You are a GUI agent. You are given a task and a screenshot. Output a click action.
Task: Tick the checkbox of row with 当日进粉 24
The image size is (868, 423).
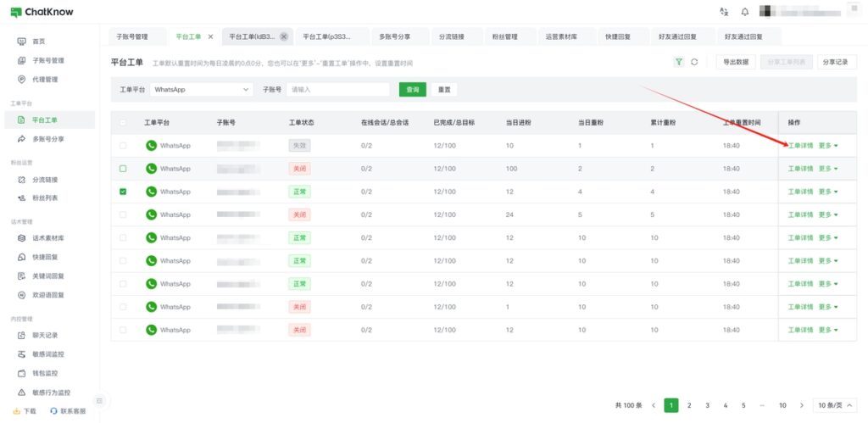click(x=123, y=214)
